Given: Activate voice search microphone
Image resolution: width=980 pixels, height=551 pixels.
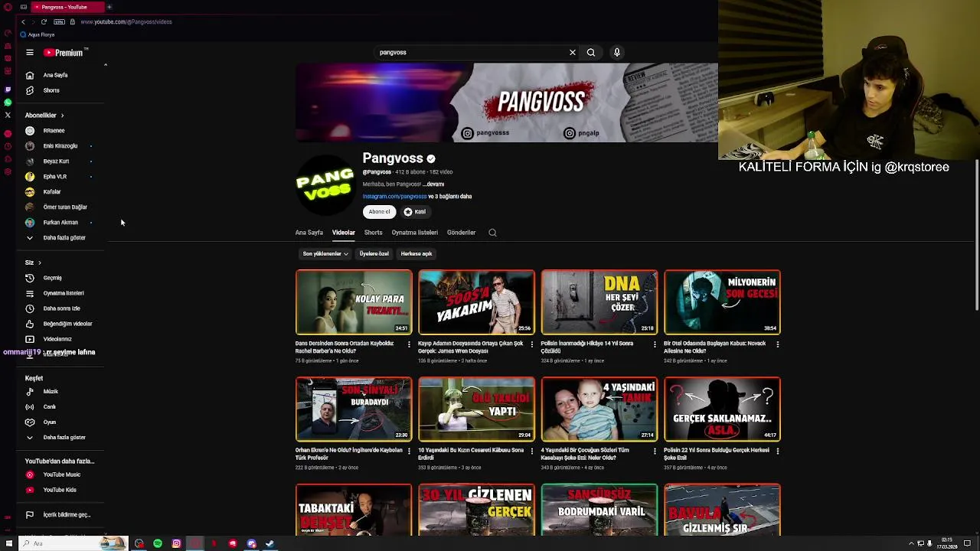Looking at the screenshot, I should [617, 52].
